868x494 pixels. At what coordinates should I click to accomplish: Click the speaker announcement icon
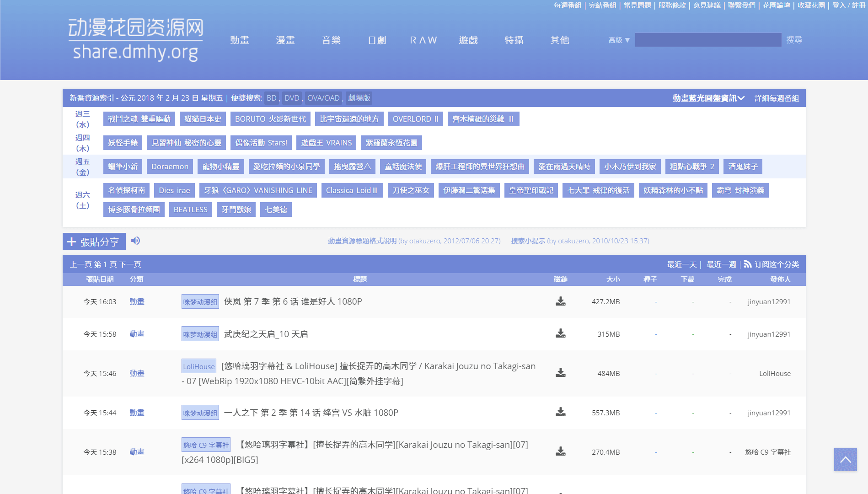point(135,241)
